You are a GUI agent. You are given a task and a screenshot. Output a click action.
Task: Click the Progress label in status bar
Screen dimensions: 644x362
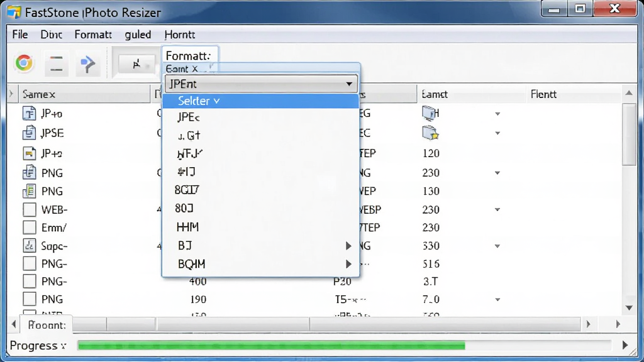point(34,346)
